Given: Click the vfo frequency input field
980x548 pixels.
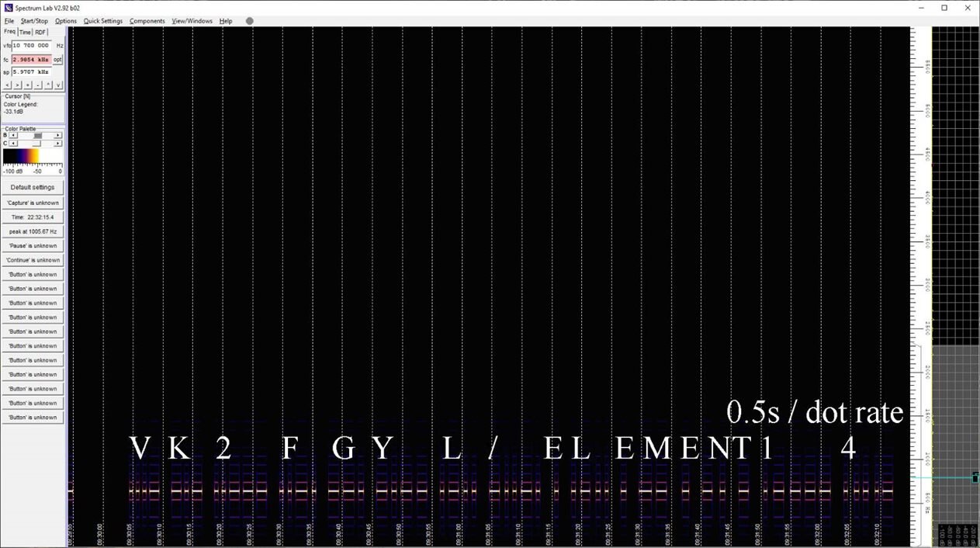Looking at the screenshot, I should coord(32,46).
